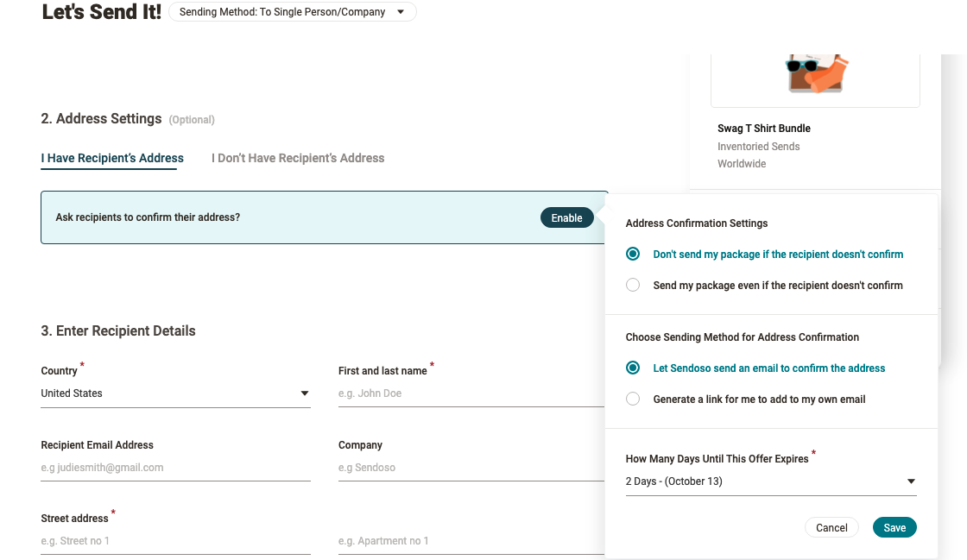Select Send my package even if unconfirmed
Screen dimensions: 967x560
(x=634, y=286)
